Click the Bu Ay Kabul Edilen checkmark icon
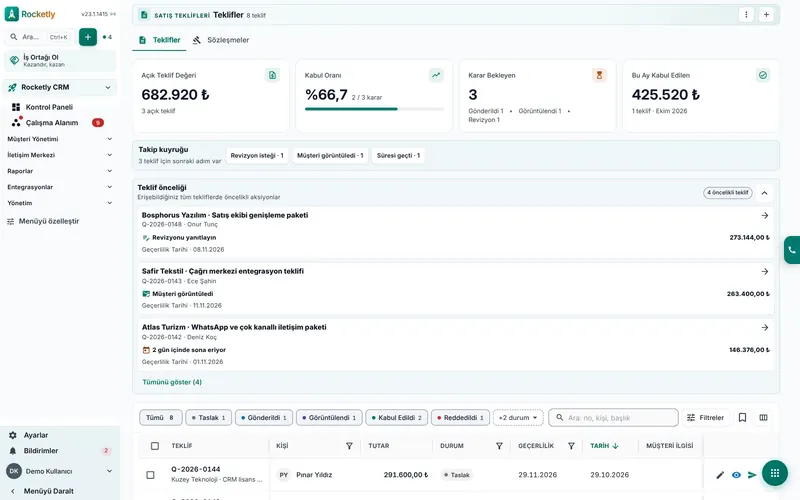Screen dimensions: 800x500 762,75
